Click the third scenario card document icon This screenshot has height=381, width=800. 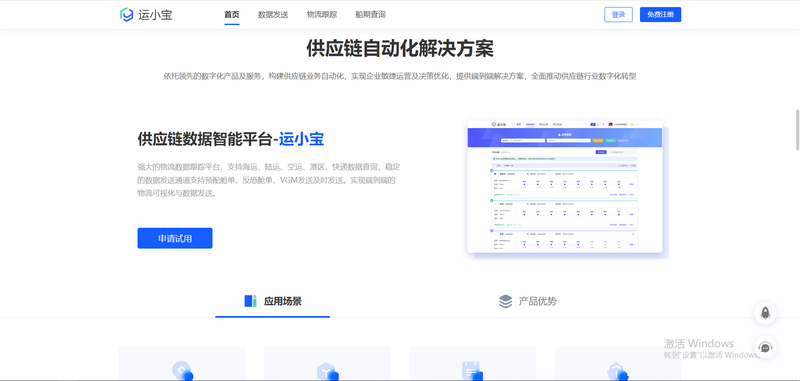(x=472, y=371)
